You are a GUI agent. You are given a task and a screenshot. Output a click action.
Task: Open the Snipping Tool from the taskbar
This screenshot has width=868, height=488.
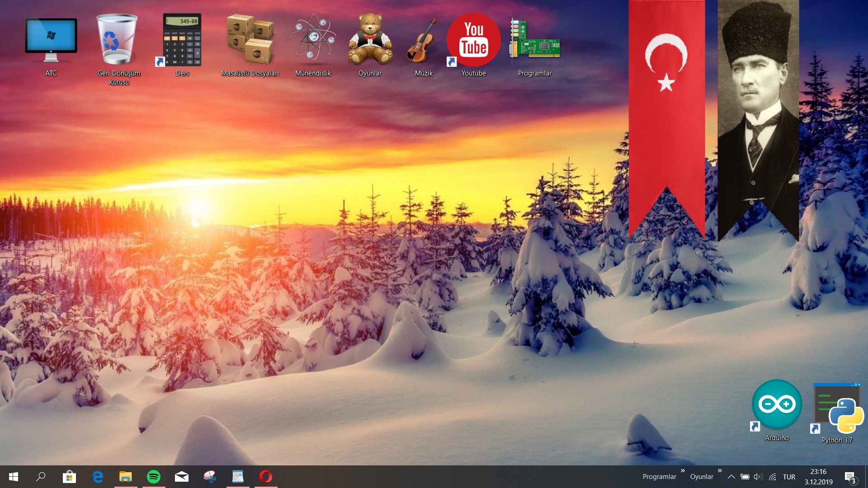(x=210, y=477)
